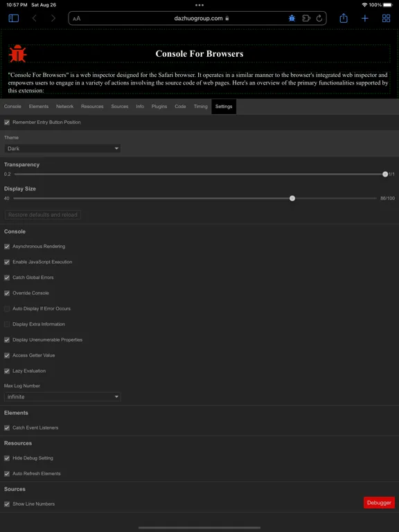This screenshot has width=399, height=532.
Task: Click the Display Size slider handle
Action: coord(292,199)
